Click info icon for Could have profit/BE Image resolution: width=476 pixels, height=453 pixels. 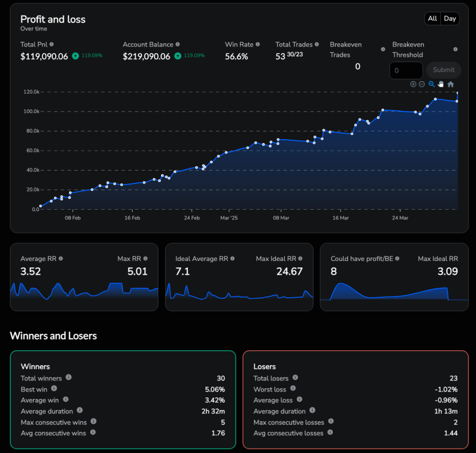[x=397, y=258]
